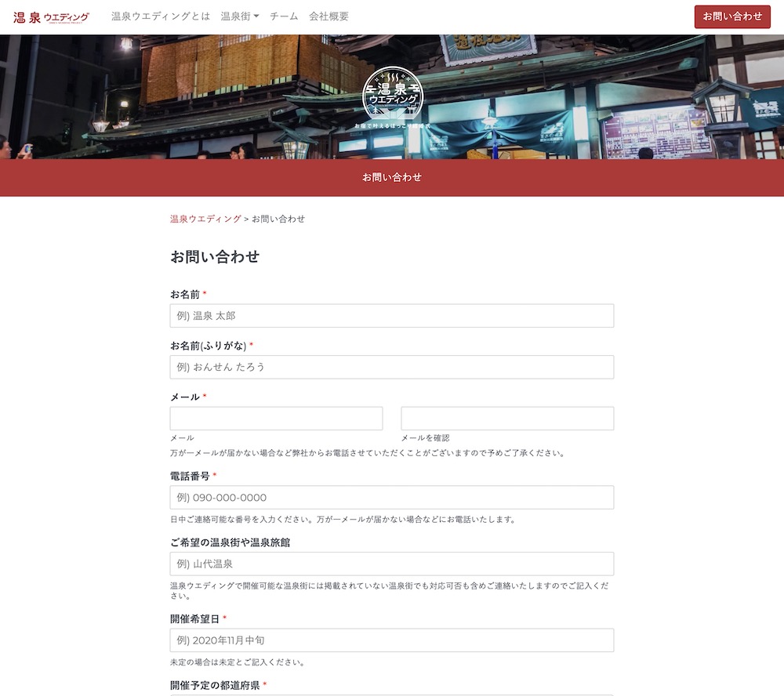Follow the 温泉ウエディング breadcrumb link
Screen dimensions: 784x696
point(205,219)
